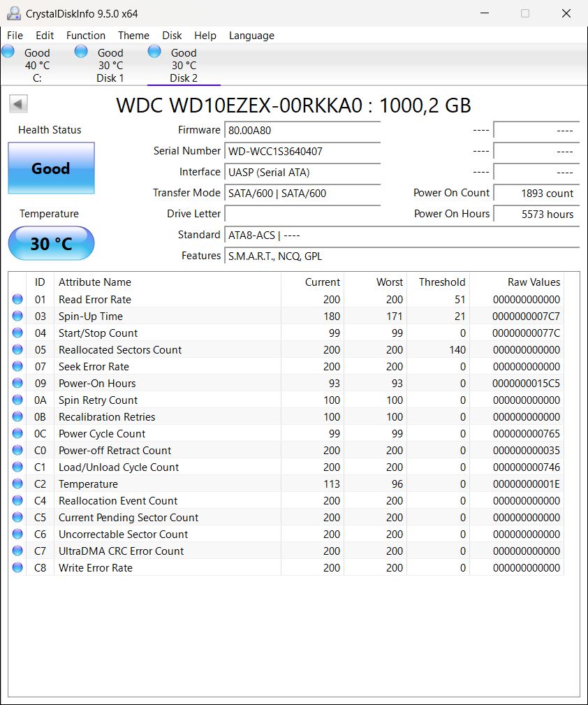This screenshot has height=705, width=588.
Task: Click the indicator next to Spin-Up Time
Action: click(17, 316)
